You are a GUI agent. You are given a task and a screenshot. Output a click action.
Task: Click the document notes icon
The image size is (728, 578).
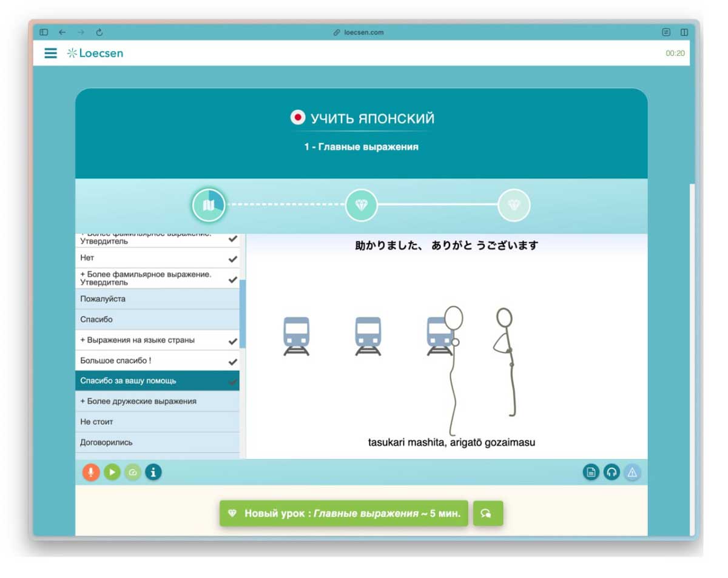click(x=591, y=472)
